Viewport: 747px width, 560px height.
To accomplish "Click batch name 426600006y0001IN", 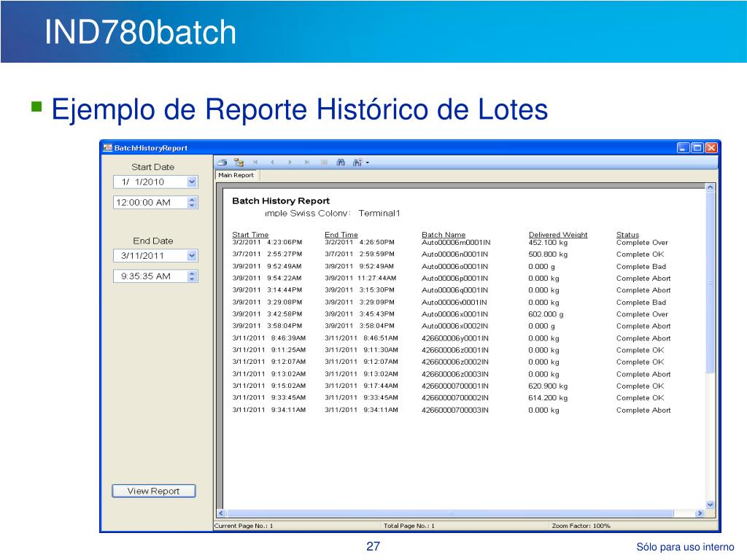I will coord(455,338).
